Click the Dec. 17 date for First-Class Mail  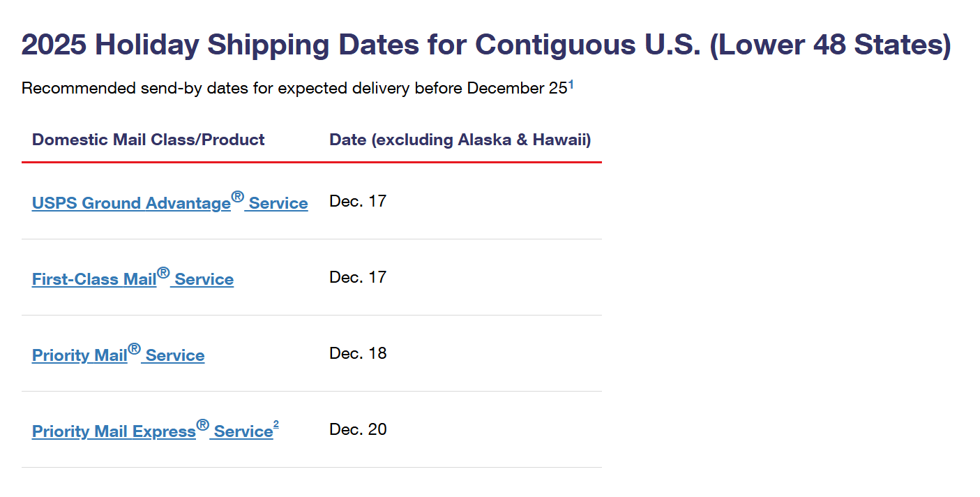click(358, 277)
